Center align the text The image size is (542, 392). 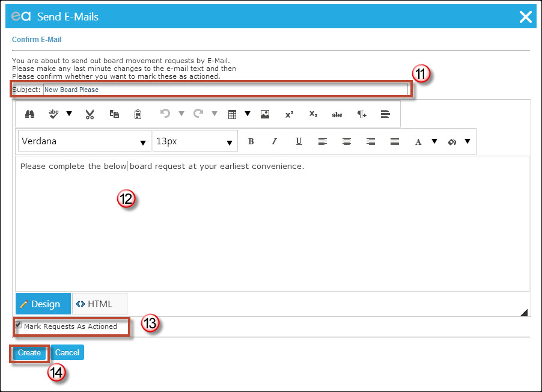click(346, 141)
